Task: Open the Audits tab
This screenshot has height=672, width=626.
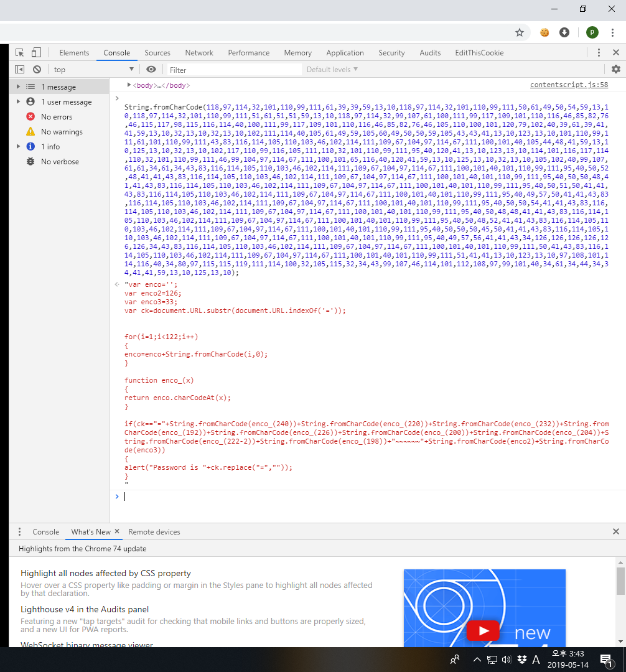Action: coord(430,53)
